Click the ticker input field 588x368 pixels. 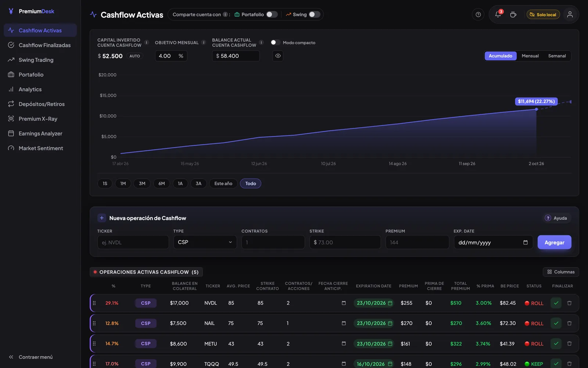point(133,242)
